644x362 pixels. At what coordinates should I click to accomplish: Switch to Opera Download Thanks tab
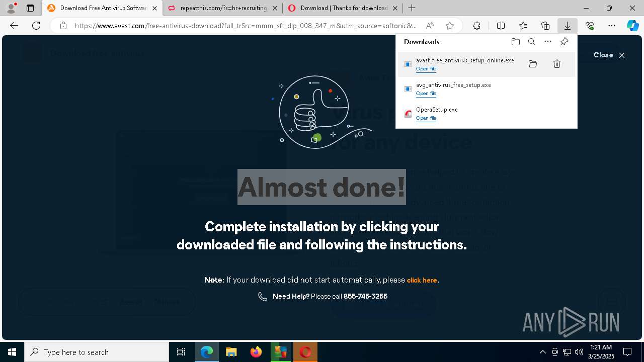(x=343, y=8)
